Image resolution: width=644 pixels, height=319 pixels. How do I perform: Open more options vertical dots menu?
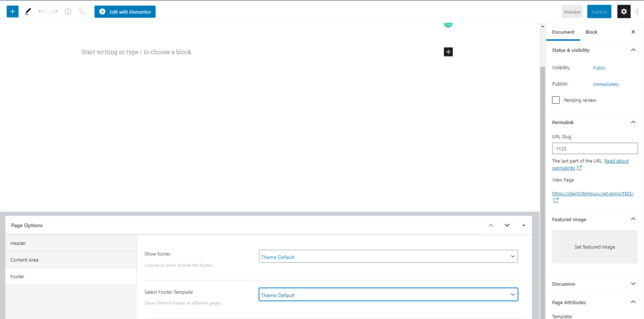[x=638, y=11]
